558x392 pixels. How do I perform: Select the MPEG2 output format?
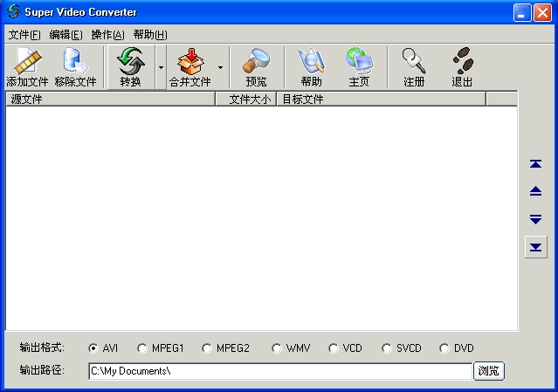(225, 347)
